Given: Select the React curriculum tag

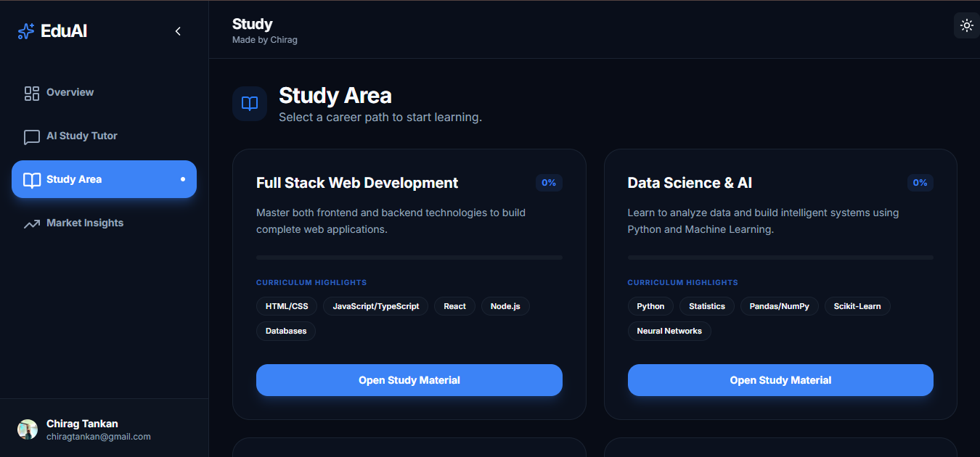Looking at the screenshot, I should [455, 306].
